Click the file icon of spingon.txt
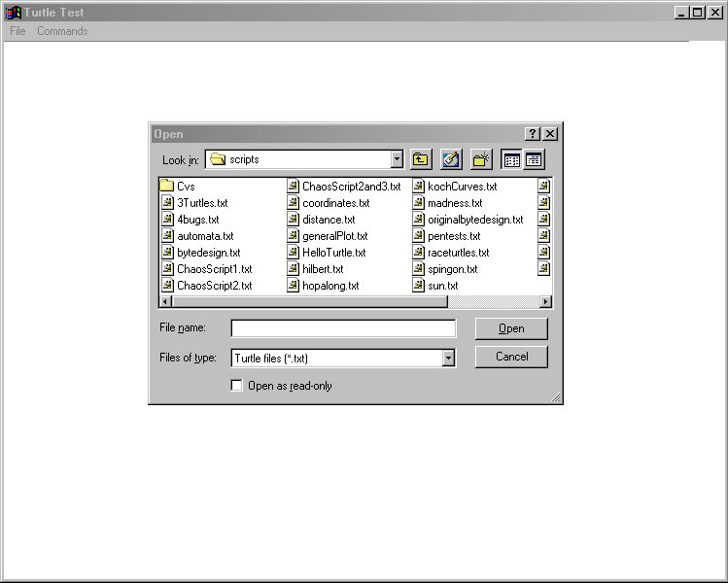 tap(418, 269)
